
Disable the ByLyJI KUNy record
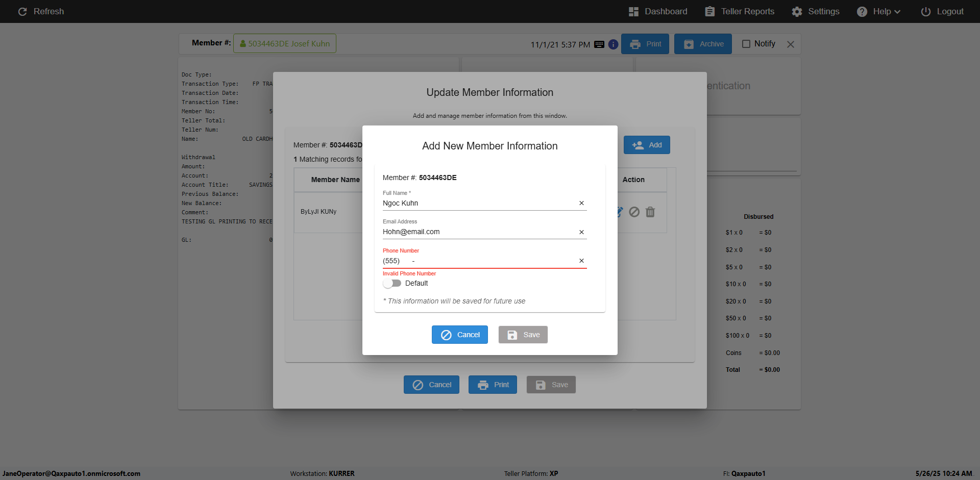coord(634,212)
